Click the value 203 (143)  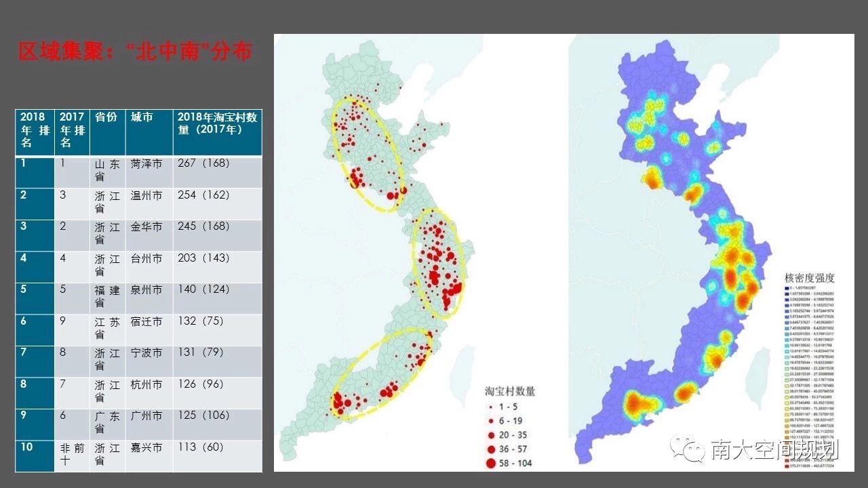[x=203, y=258]
